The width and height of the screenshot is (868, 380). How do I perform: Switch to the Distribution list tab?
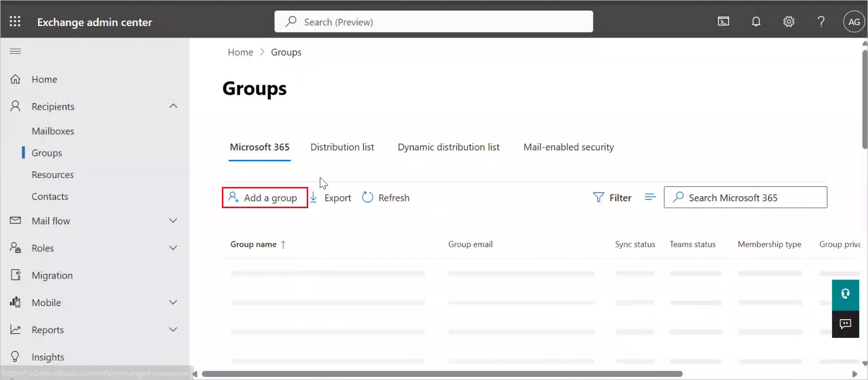click(x=342, y=147)
